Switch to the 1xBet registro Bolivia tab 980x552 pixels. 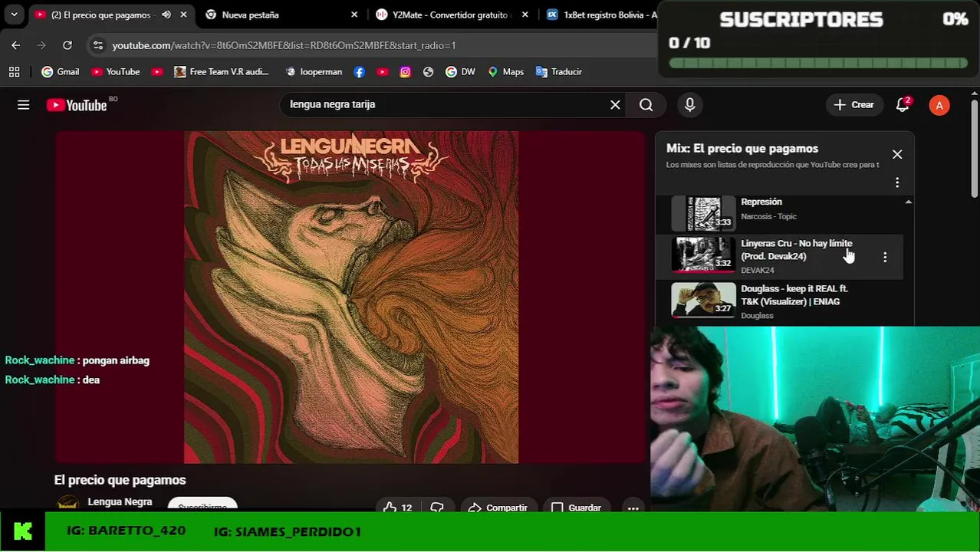point(601,15)
